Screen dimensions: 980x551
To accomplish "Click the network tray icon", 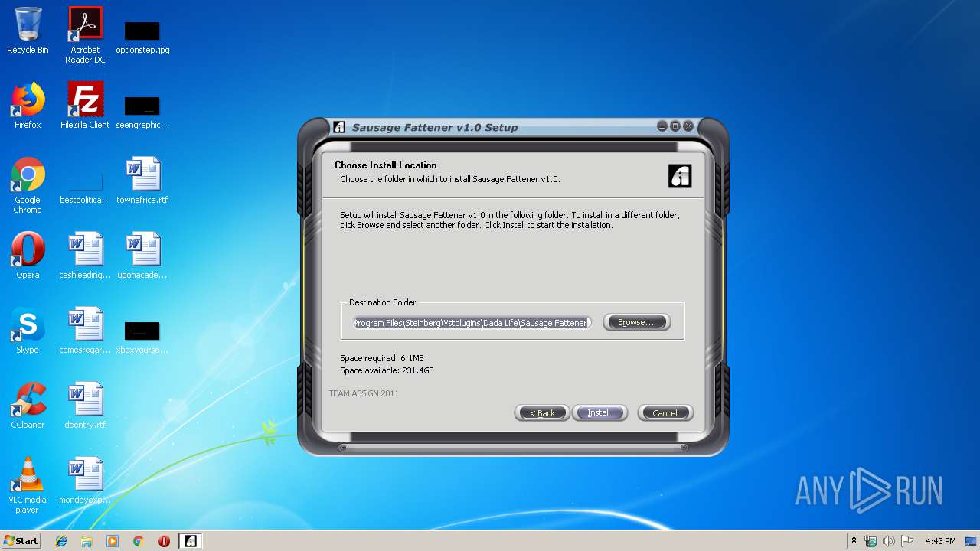I will (x=871, y=541).
